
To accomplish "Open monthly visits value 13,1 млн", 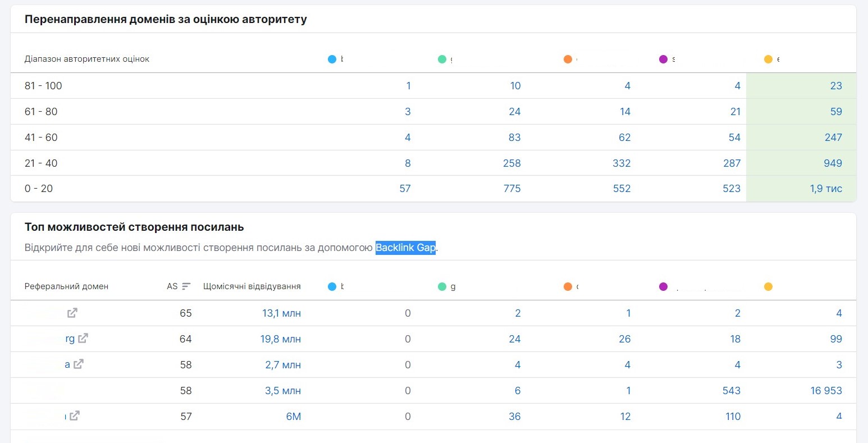I will coord(281,313).
